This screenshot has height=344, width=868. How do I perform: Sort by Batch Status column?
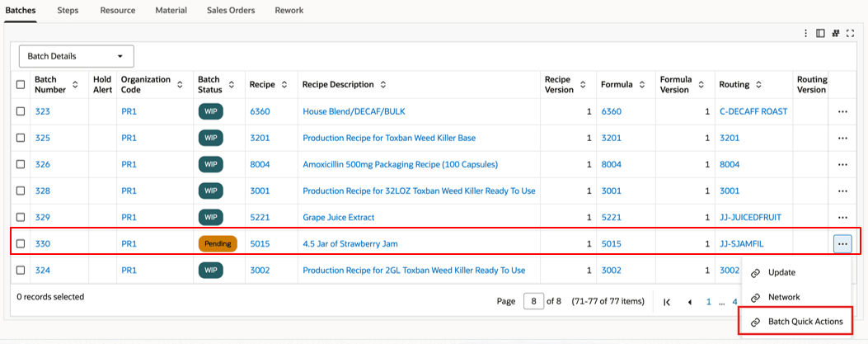[x=232, y=85]
